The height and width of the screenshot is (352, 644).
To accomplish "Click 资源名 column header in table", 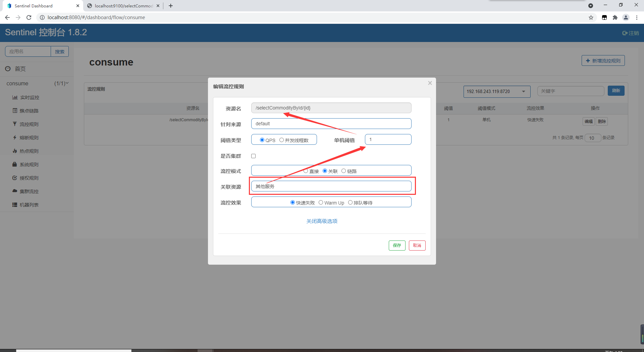I will [193, 108].
